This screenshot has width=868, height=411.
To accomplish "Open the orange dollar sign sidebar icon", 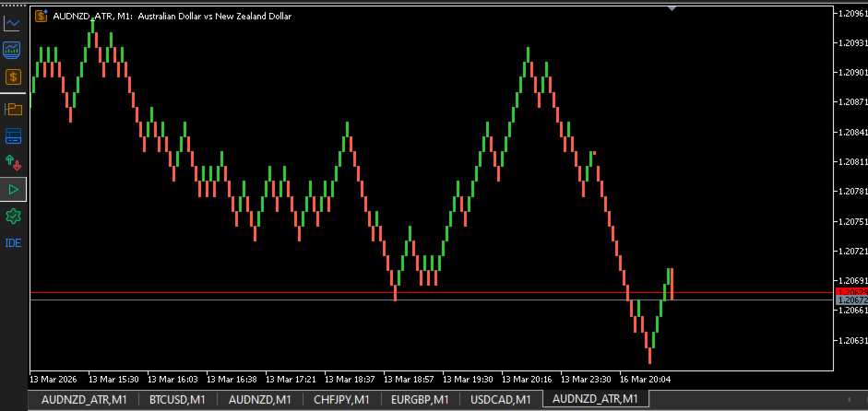I will pos(13,76).
